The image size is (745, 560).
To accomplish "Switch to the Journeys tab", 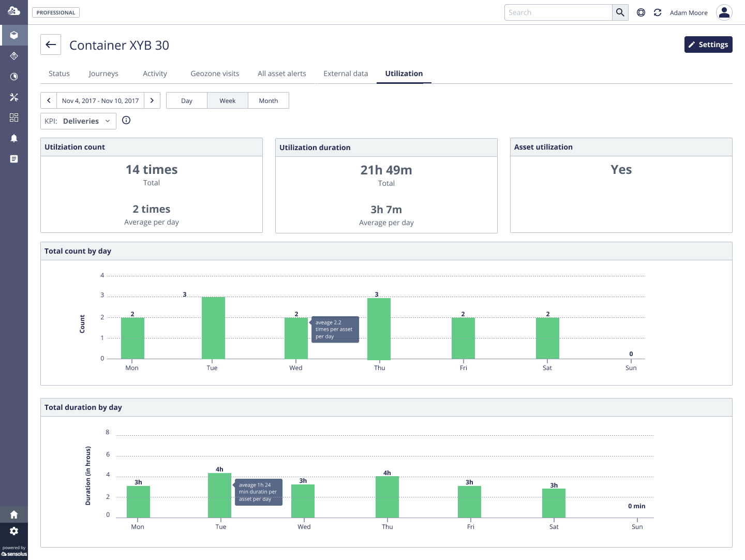I will (103, 73).
